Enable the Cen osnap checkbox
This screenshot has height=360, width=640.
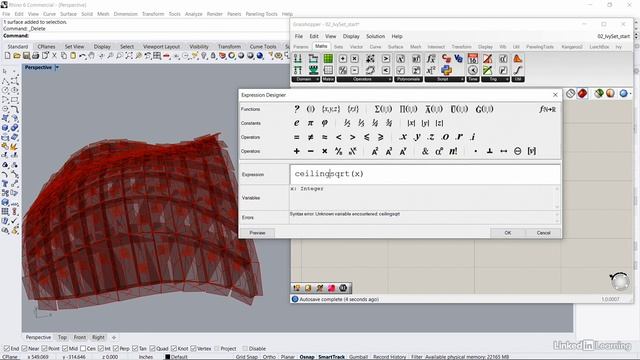pos(83,349)
